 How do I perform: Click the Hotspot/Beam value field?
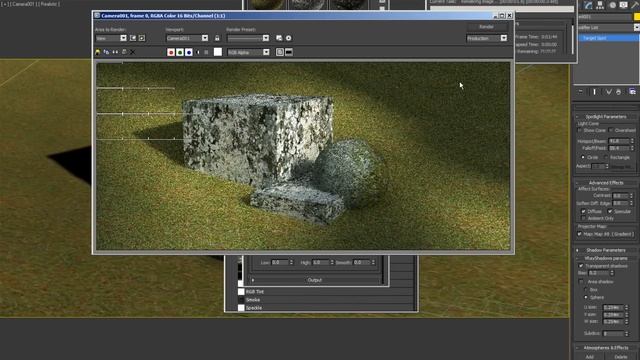619,141
